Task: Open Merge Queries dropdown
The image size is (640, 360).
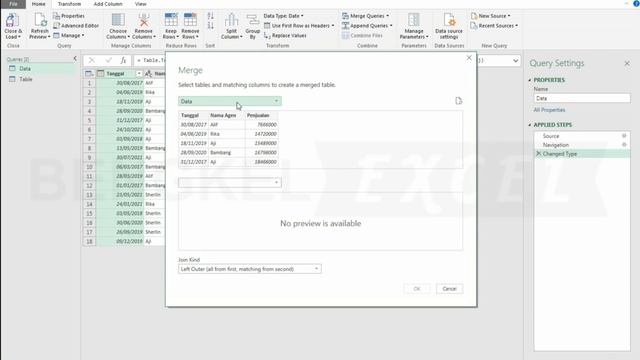Action: (x=366, y=16)
